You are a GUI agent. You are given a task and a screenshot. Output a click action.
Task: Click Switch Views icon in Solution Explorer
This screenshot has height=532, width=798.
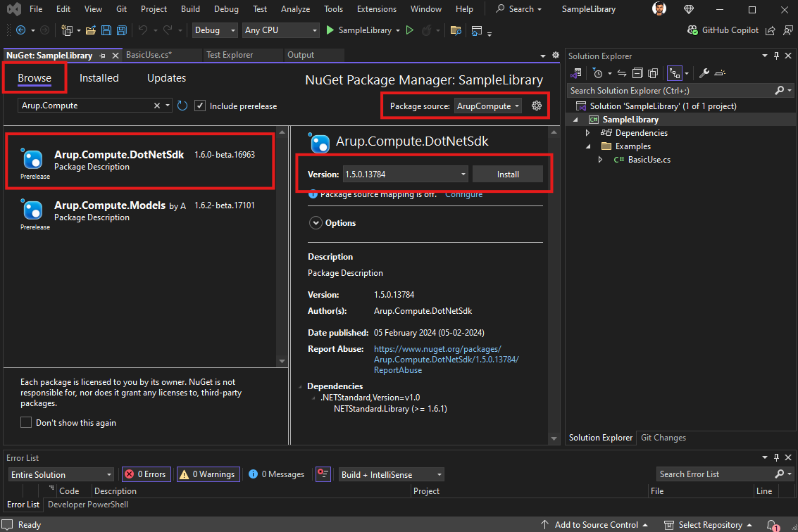(x=576, y=73)
